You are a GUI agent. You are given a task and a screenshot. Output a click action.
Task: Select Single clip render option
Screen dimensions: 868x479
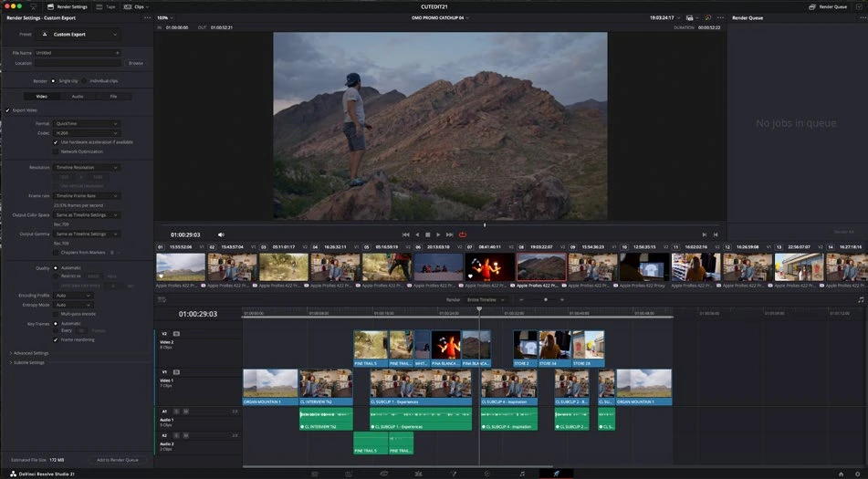[54, 81]
